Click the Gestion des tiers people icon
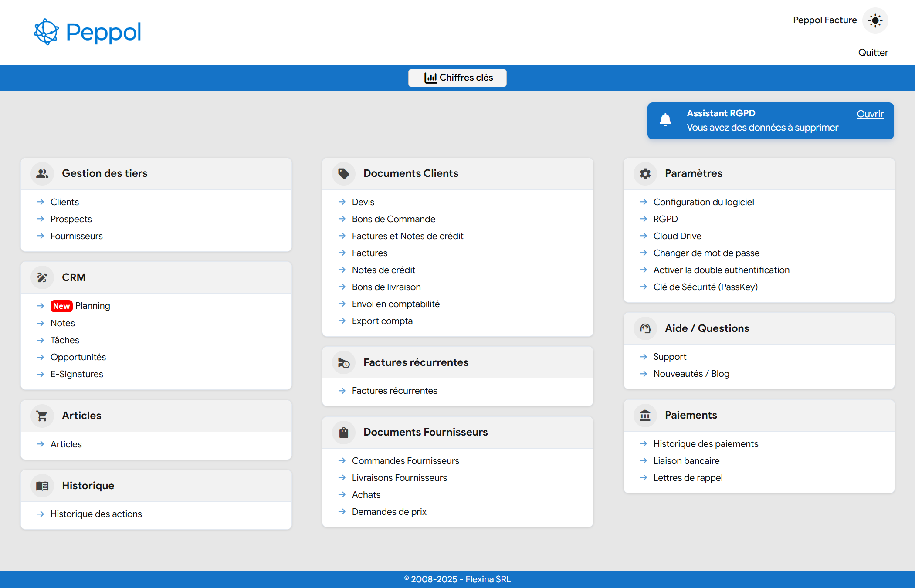The width and height of the screenshot is (915, 588). 42,173
